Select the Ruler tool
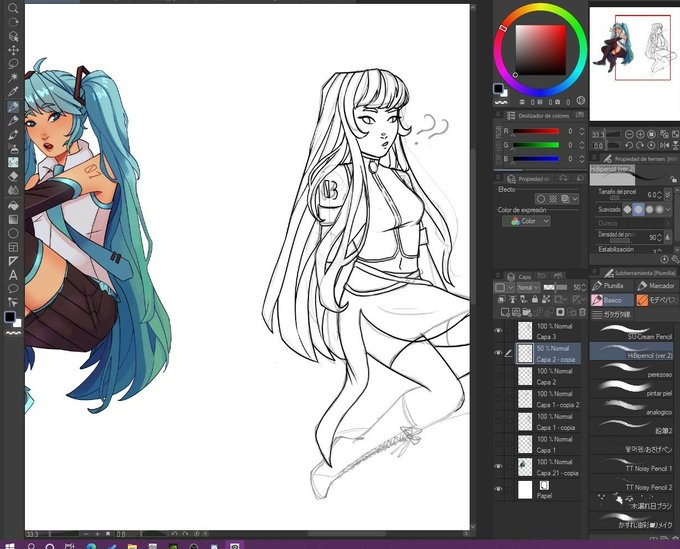 pyautogui.click(x=13, y=261)
